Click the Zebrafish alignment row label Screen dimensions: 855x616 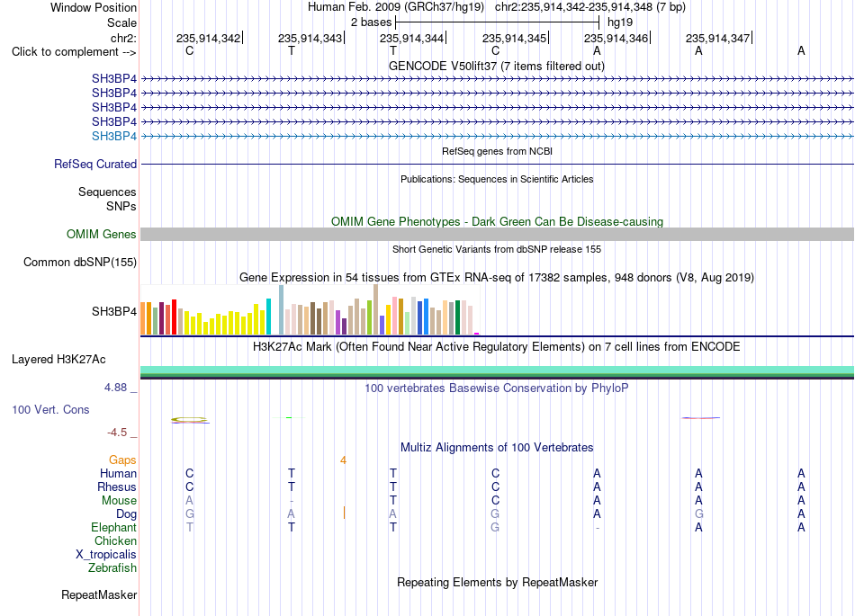[x=112, y=568]
